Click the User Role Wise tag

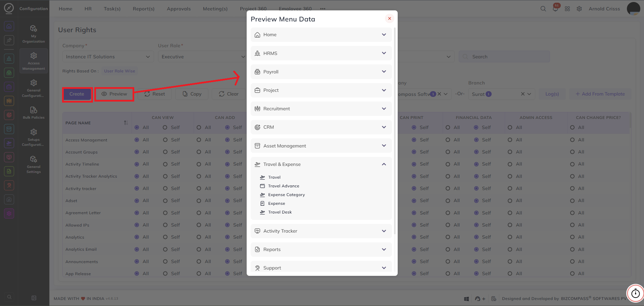[119, 71]
